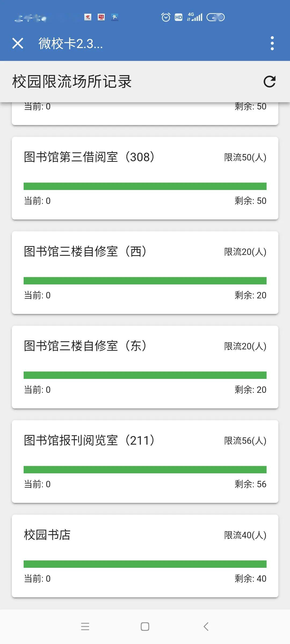Tap the 限流56(人) limit label
290x644 pixels.
(245, 441)
